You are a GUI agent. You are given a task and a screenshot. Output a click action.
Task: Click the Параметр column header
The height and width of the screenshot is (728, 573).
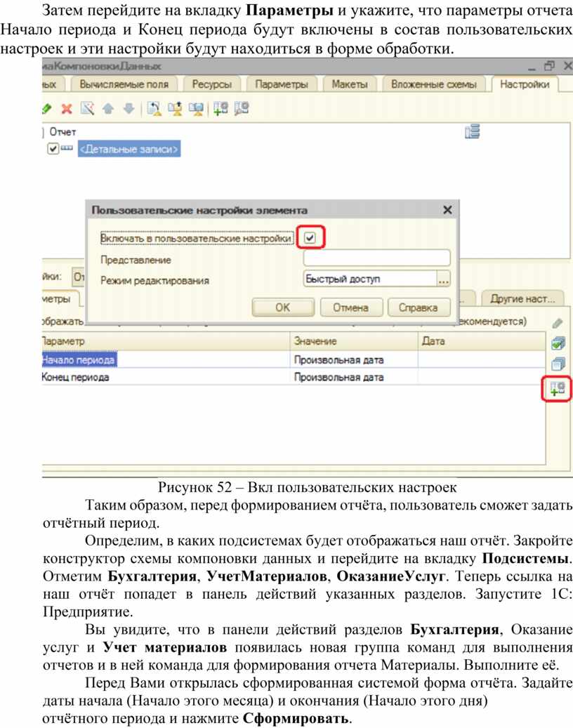coord(166,341)
